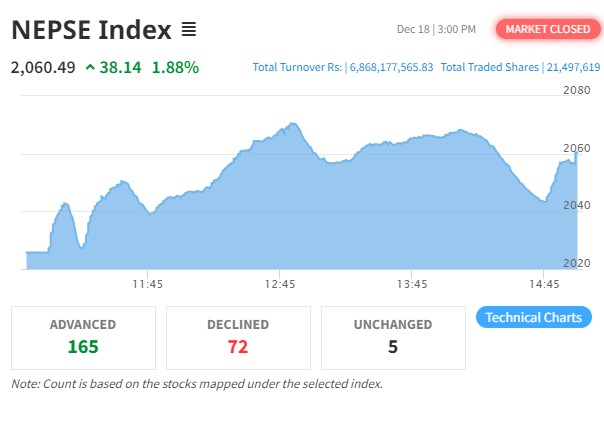Click the Total Turnover value
The height and width of the screenshot is (427, 604).
tap(390, 68)
